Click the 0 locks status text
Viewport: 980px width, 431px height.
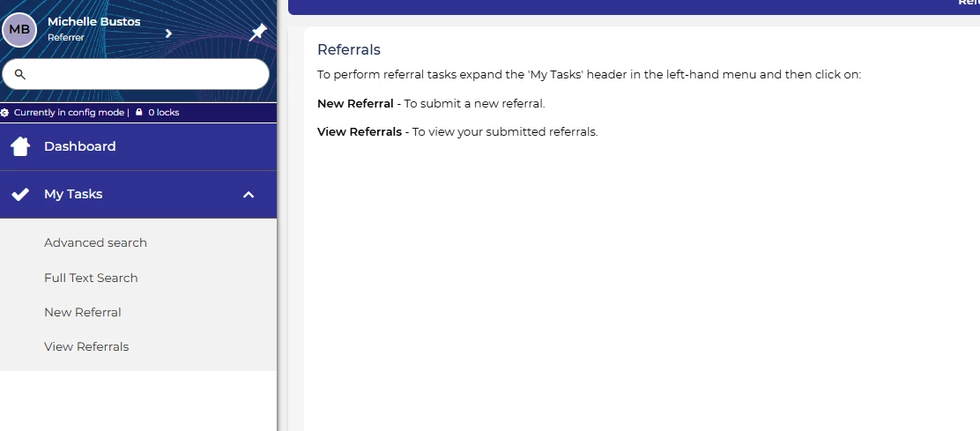[163, 113]
